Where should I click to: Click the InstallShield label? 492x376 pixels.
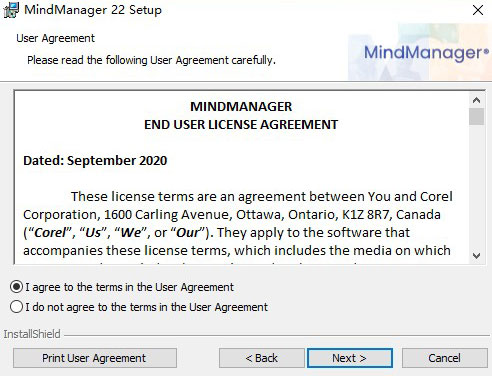click(32, 334)
